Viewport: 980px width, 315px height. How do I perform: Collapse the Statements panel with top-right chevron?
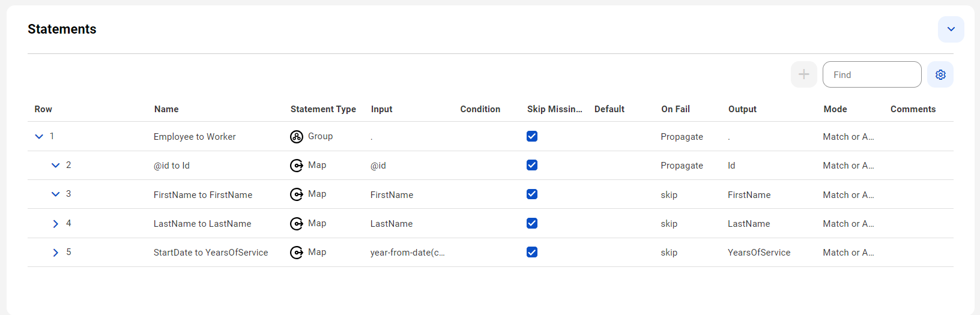pyautogui.click(x=951, y=29)
